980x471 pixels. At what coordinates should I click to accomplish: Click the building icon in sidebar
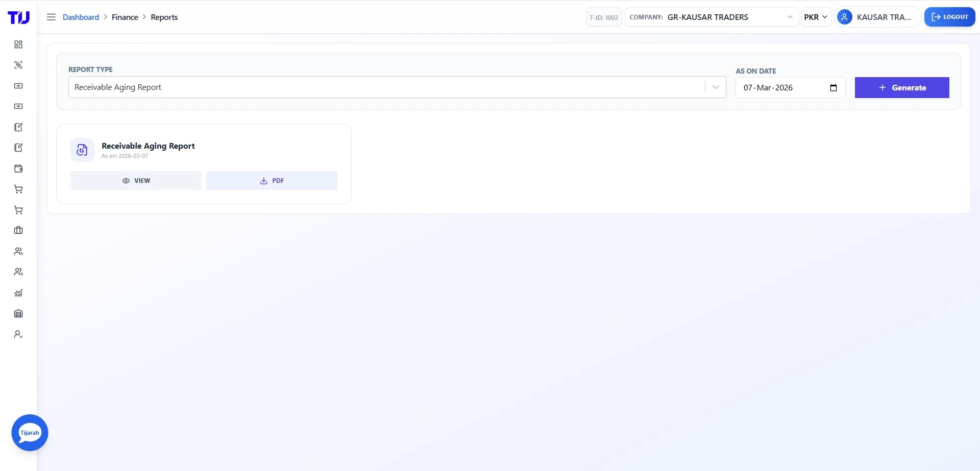click(18, 314)
